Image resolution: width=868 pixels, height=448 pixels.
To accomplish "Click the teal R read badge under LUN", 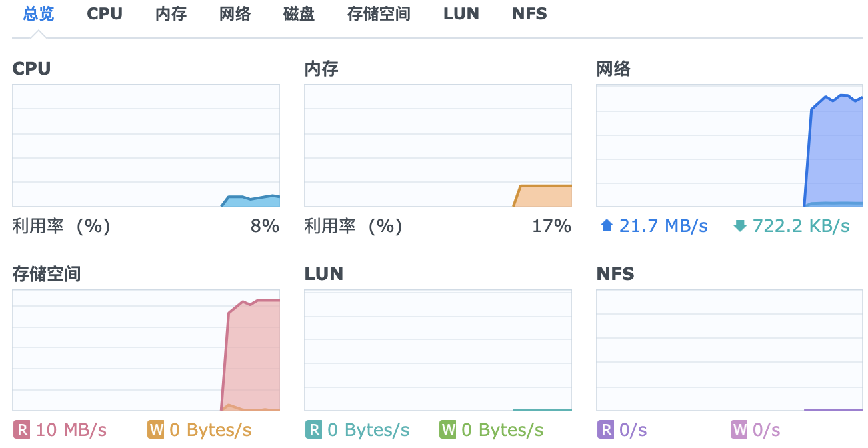I will (x=313, y=430).
